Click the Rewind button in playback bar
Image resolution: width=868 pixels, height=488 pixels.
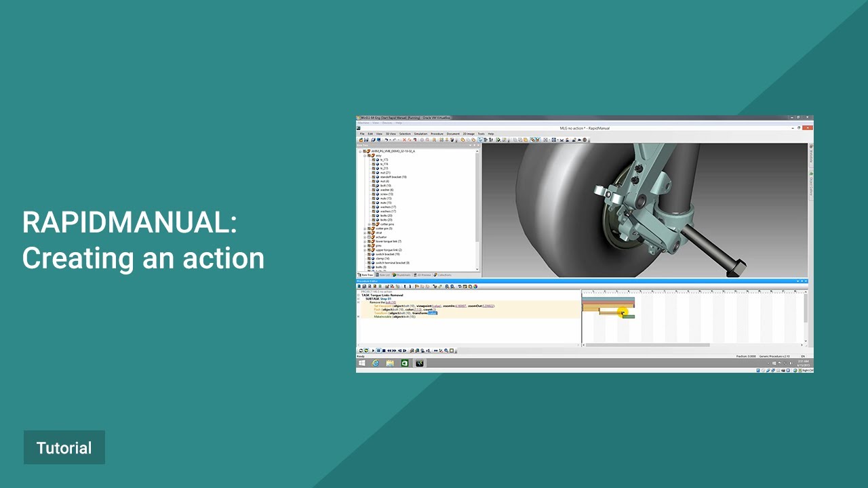pos(389,350)
